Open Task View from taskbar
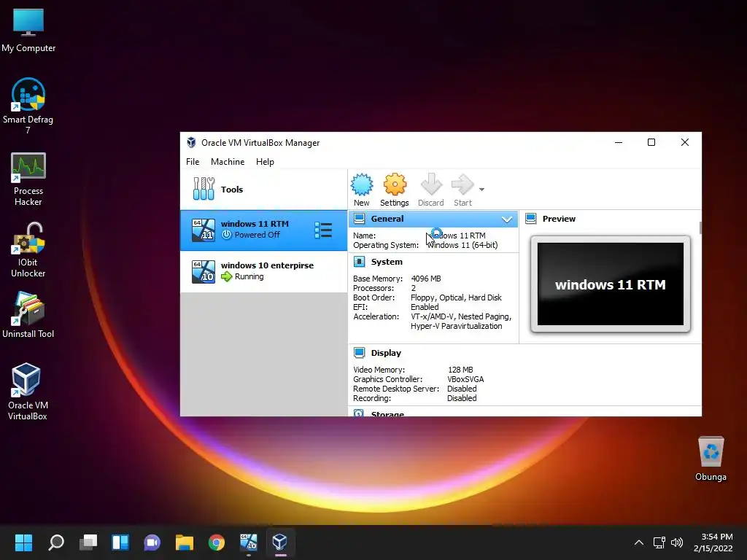This screenshot has width=747, height=560. (88, 542)
